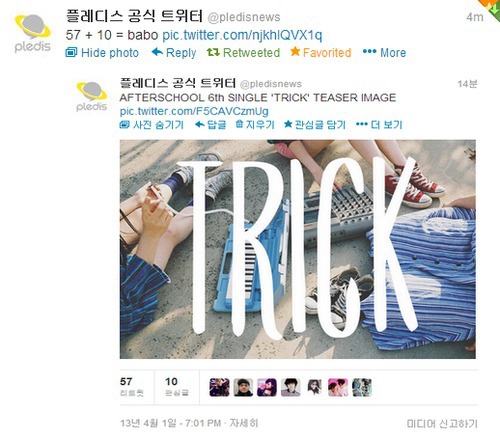Viewport: 500px width, 438px height.
Task: Click the Pledis avatar on the embedded tweet
Action: (92, 96)
